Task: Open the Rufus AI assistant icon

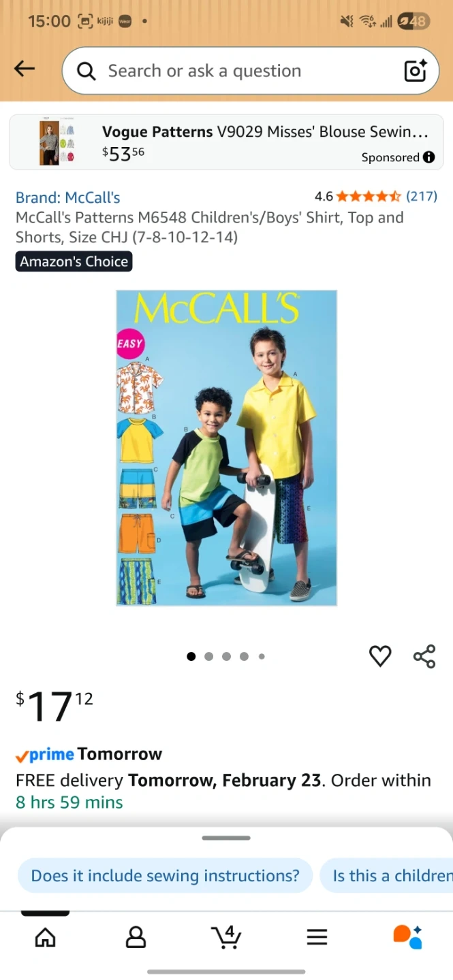Action: tap(407, 936)
